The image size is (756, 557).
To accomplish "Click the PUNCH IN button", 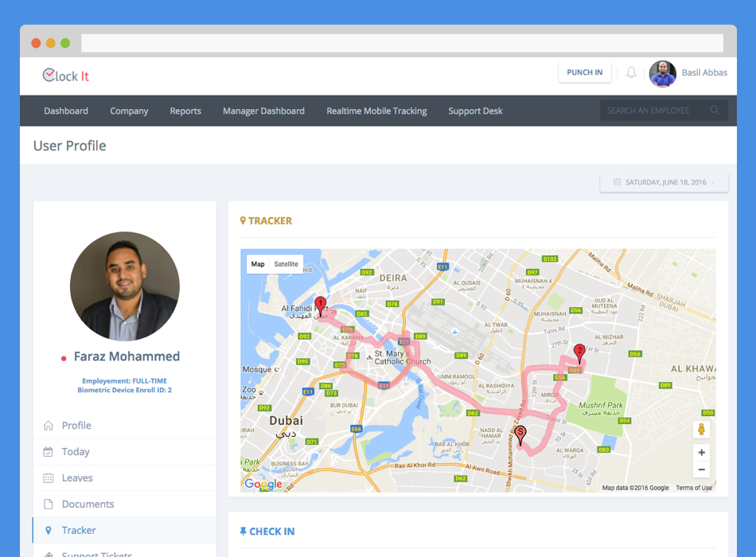I will pos(585,72).
